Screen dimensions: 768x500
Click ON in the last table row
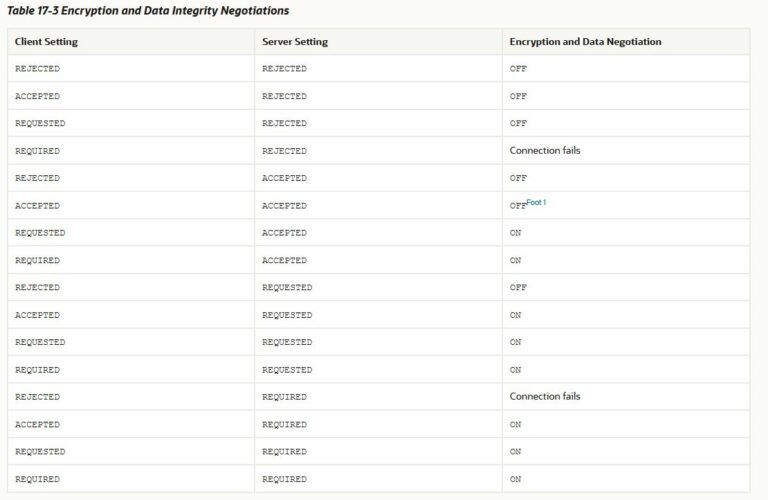515,479
